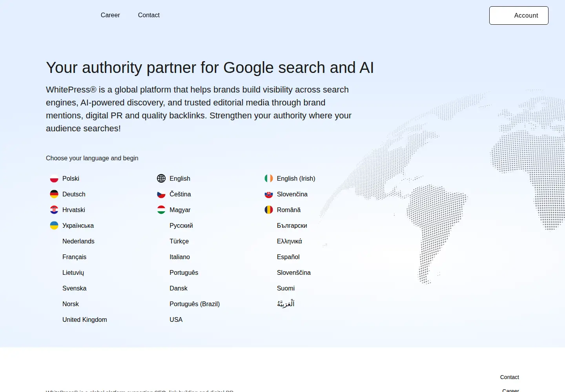Select the global English link
The height and width of the screenshot is (392, 565).
point(180,178)
